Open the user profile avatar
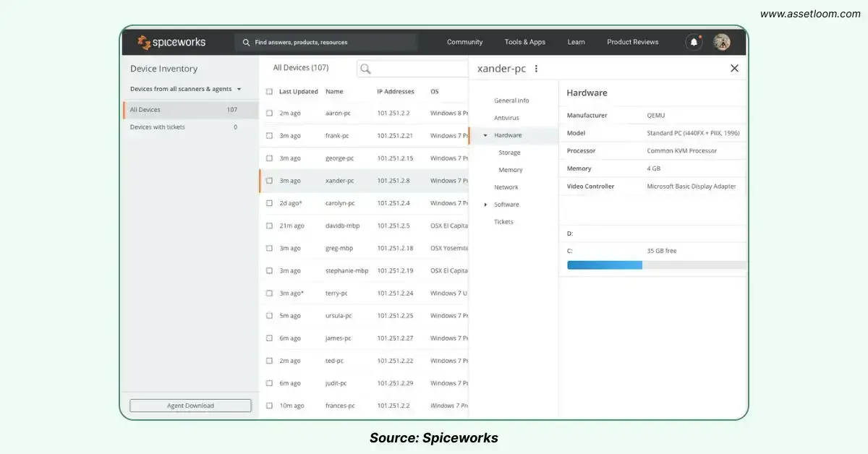The image size is (868, 454). pos(721,42)
